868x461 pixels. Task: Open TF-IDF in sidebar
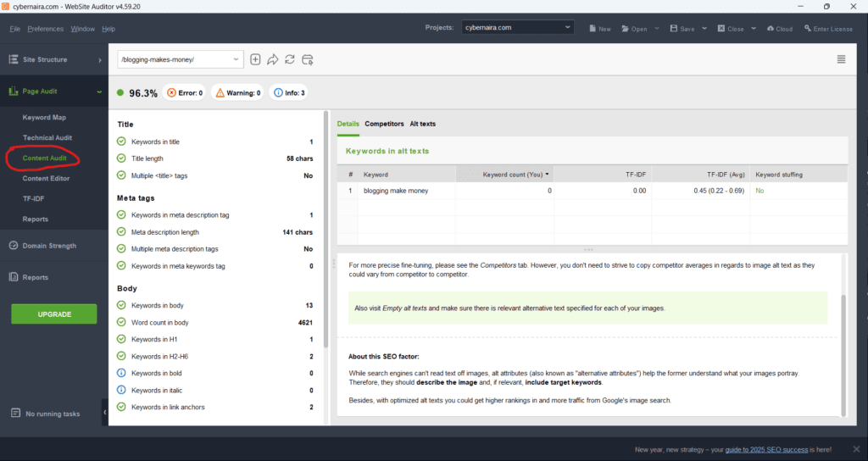click(x=33, y=198)
